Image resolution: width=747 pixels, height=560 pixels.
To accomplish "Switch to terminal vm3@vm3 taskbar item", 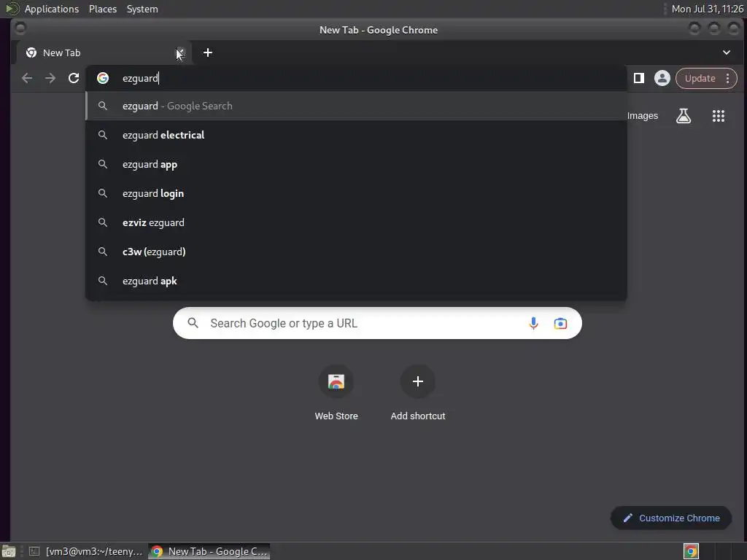I will tap(86, 551).
